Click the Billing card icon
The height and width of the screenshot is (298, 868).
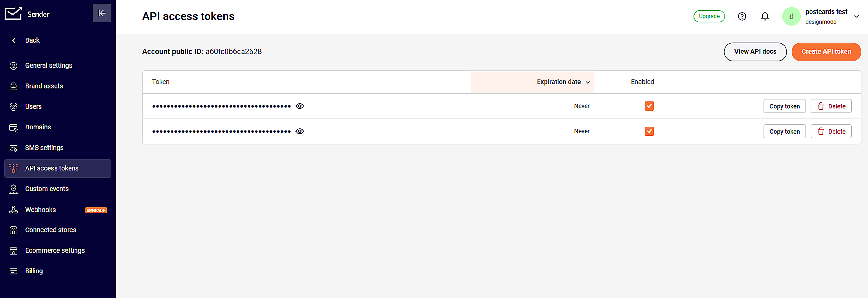pos(14,271)
